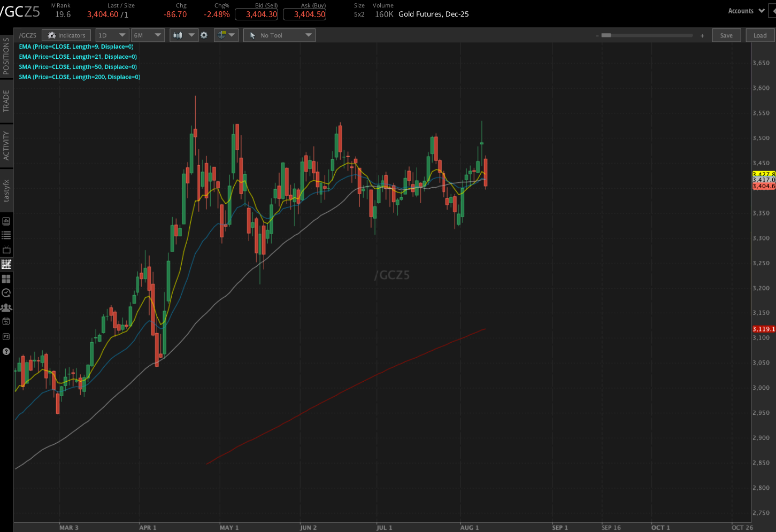Expand the 6M range dropdown
The height and width of the screenshot is (532, 776).
(148, 35)
